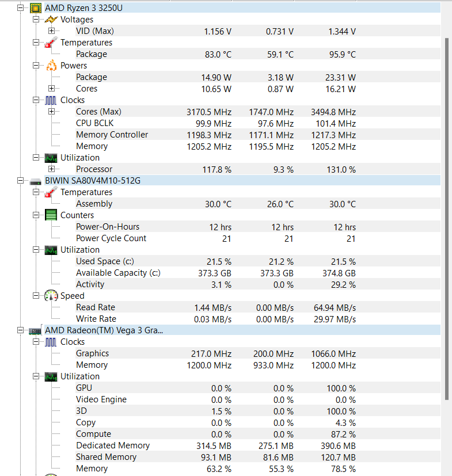The height and width of the screenshot is (476, 452).
Task: Click the AMD Radeon Vega 3 card icon
Action: [36, 330]
